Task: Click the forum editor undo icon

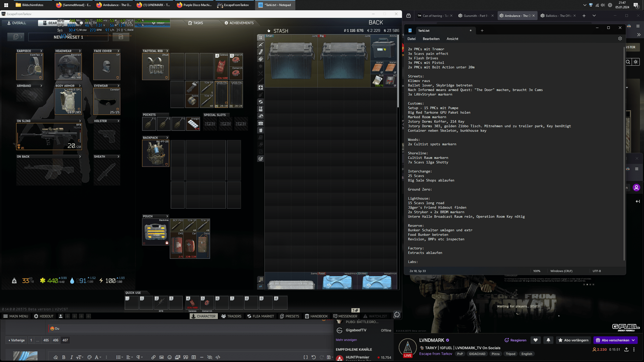Action: click(x=314, y=357)
